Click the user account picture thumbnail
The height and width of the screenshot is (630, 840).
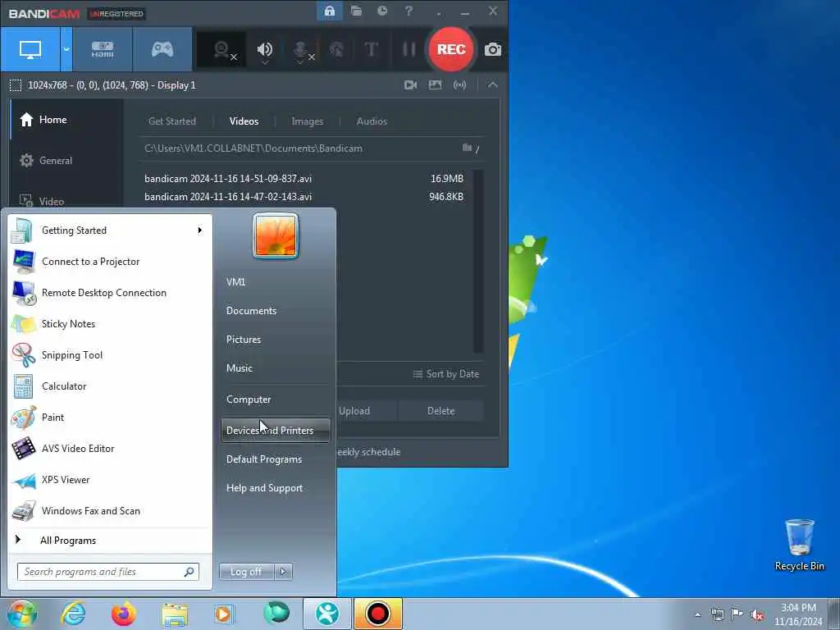(276, 235)
